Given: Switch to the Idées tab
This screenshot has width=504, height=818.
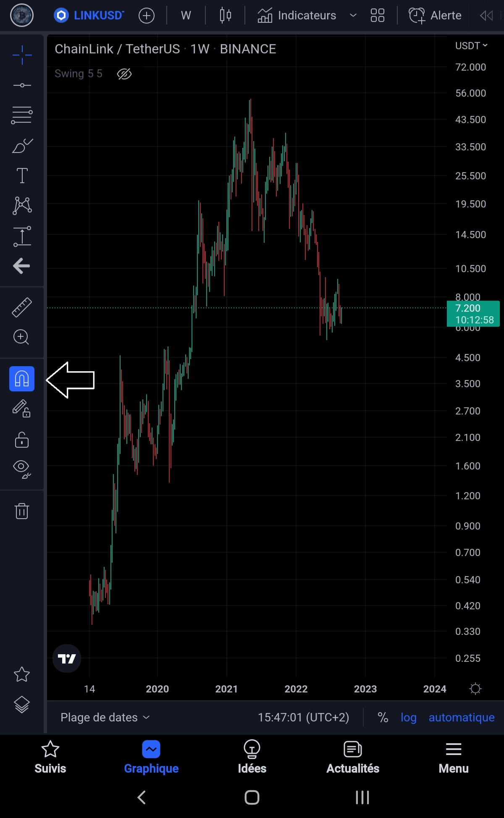Looking at the screenshot, I should pos(252,758).
